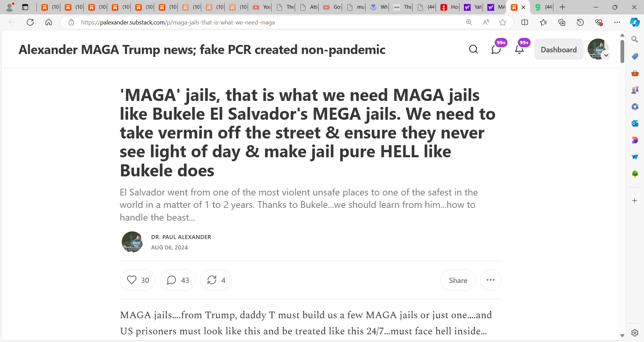Toggle favorite star for this page

click(x=502, y=22)
